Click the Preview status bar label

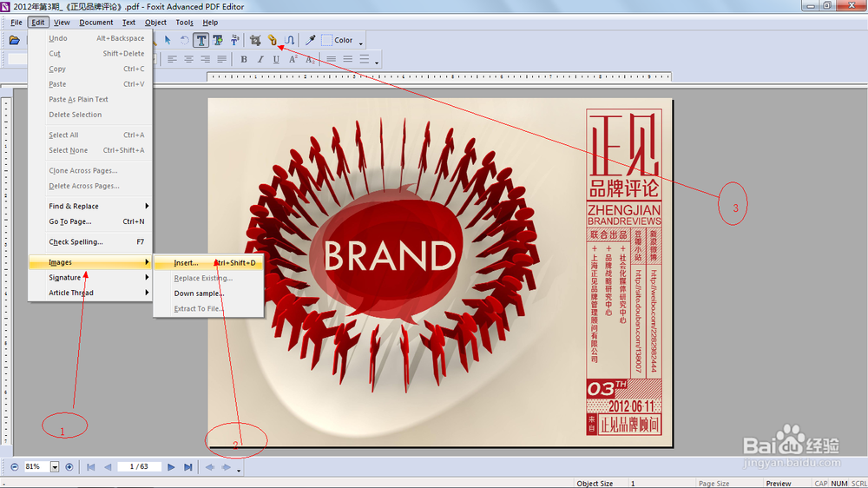(779, 484)
